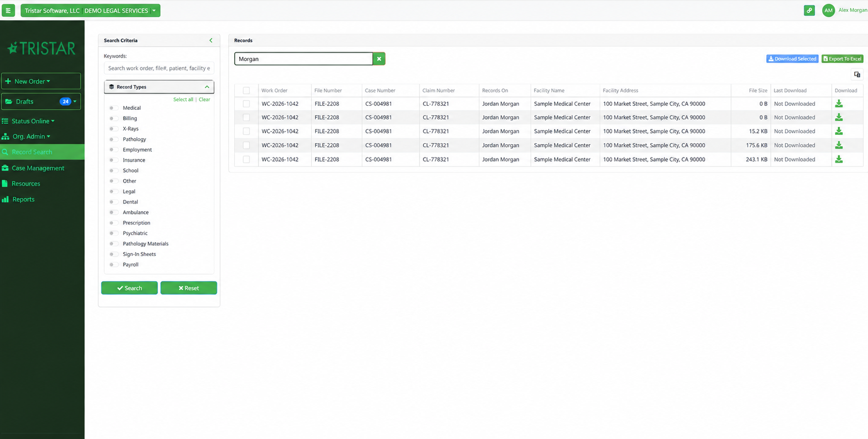Download the 175.6 KB record

[839, 145]
